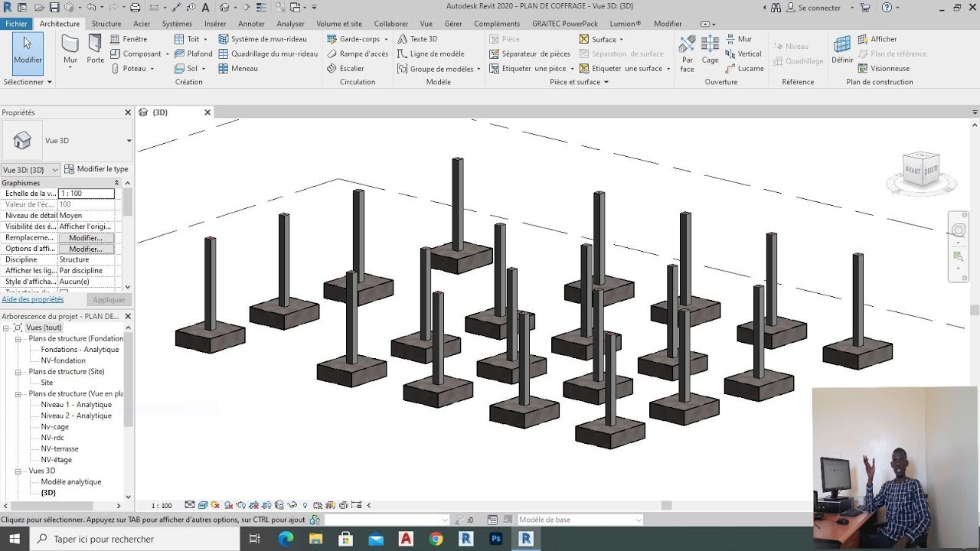Select the Vertical opening tool
980x551 pixels.
point(743,54)
